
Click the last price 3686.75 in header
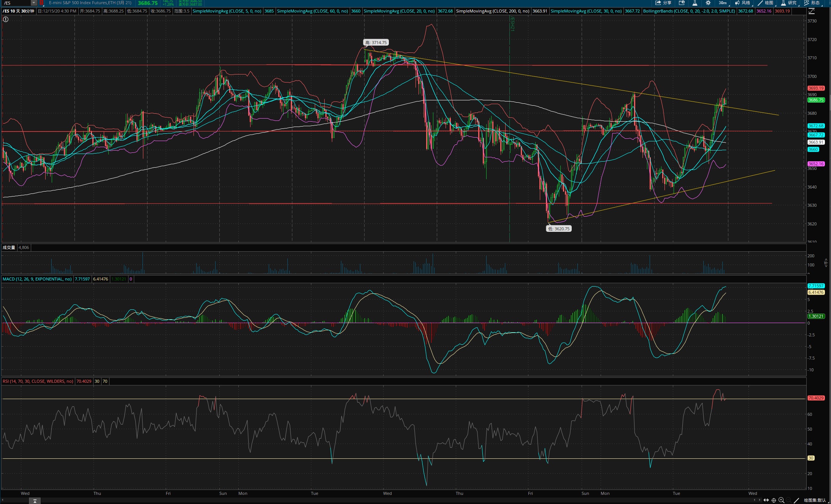click(147, 3)
